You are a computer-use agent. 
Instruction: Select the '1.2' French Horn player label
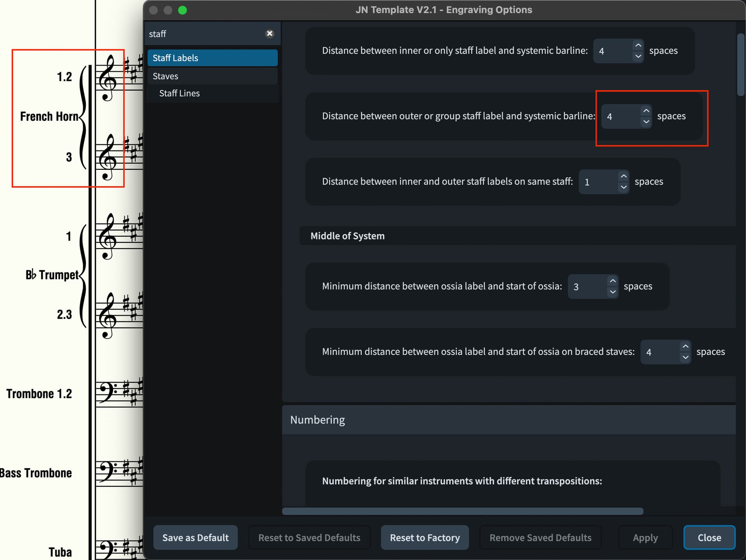[x=64, y=77]
